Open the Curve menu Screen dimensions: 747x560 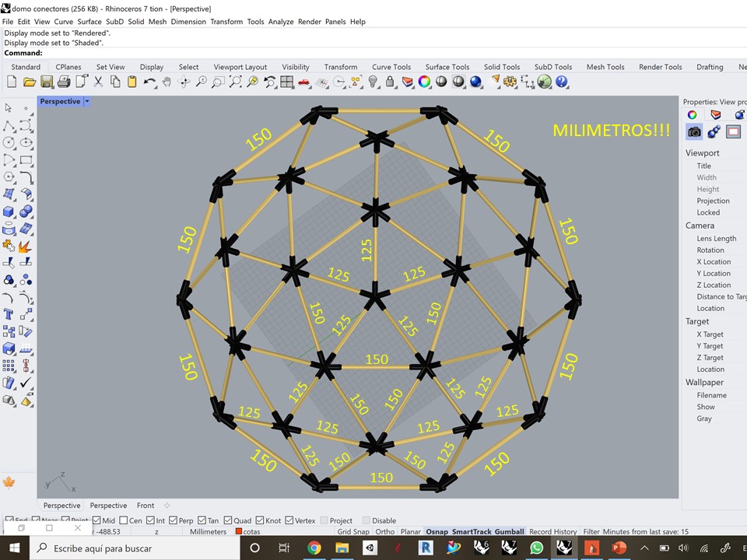click(63, 22)
